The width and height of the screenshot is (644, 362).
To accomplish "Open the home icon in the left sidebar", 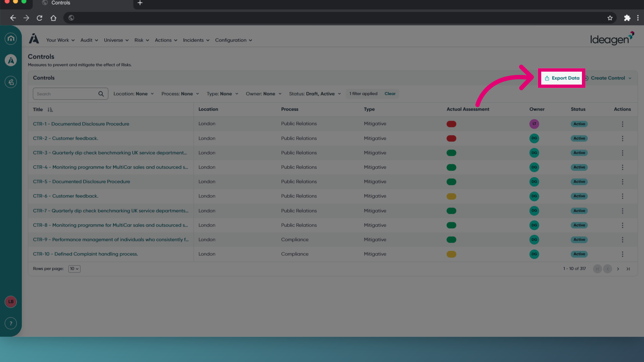I will click(x=11, y=39).
